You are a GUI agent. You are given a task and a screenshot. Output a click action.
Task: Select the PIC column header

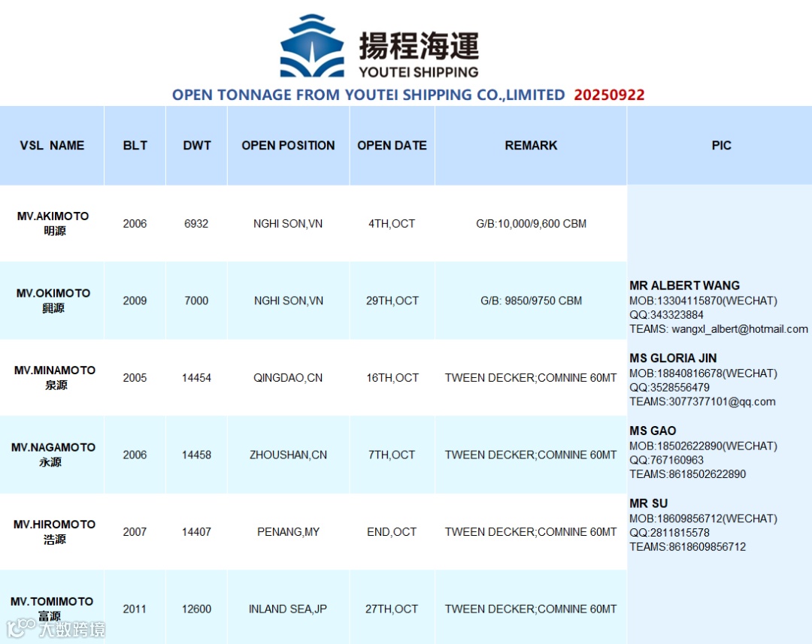pyautogui.click(x=721, y=146)
